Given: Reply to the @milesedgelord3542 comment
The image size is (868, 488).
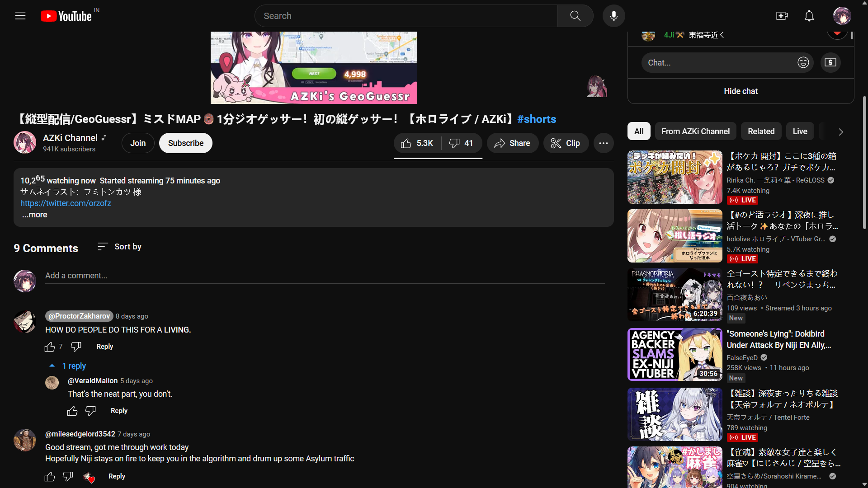Looking at the screenshot, I should (117, 476).
